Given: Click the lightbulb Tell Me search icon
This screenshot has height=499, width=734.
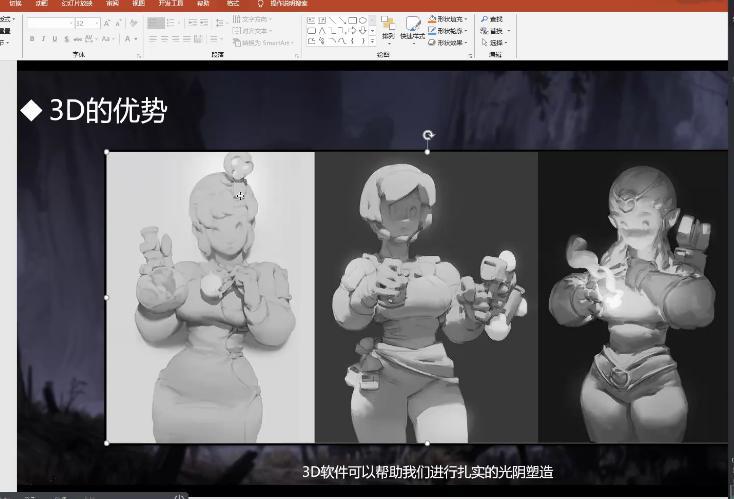Looking at the screenshot, I should [x=260, y=3].
